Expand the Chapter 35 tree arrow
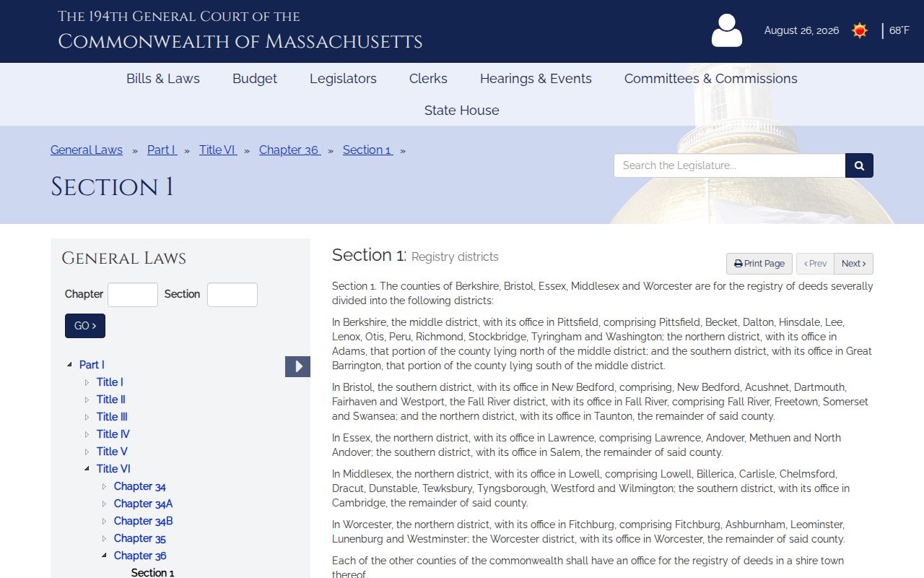 pyautogui.click(x=104, y=538)
